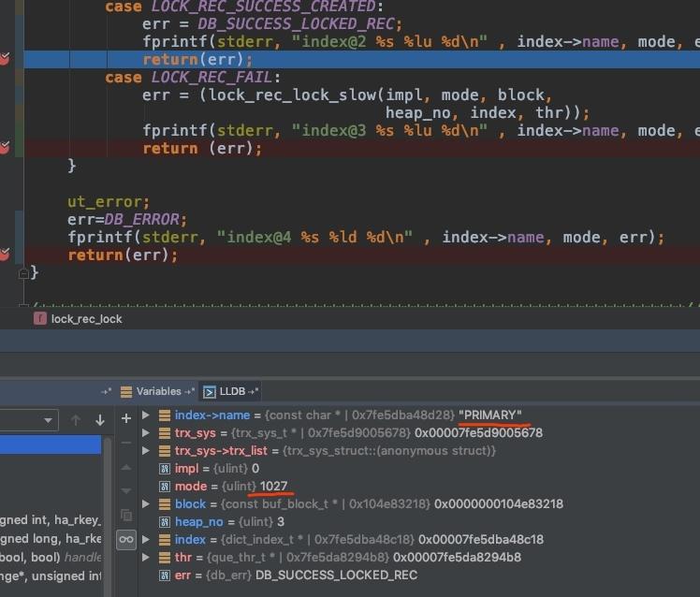Expand the trx_sys->trx_list entry

point(146,450)
